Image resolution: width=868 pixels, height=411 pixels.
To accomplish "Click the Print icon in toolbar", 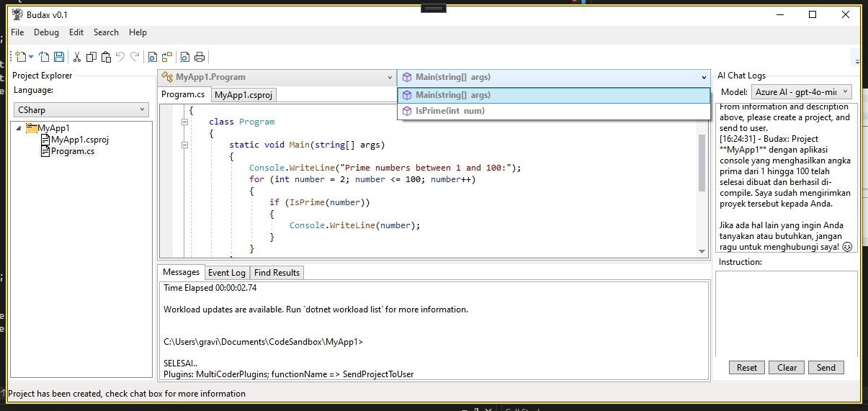I will (x=200, y=57).
